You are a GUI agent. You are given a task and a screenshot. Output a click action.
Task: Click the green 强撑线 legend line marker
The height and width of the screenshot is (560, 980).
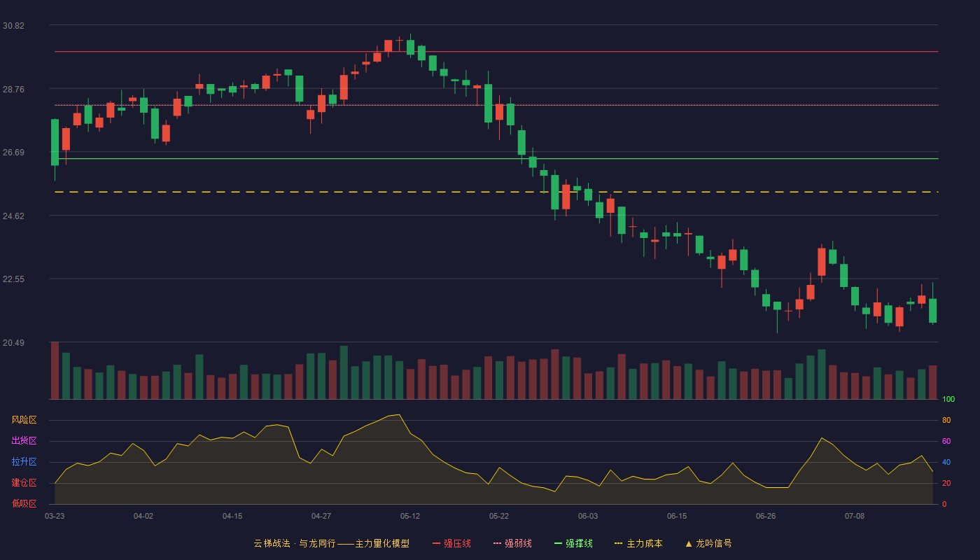click(x=558, y=543)
